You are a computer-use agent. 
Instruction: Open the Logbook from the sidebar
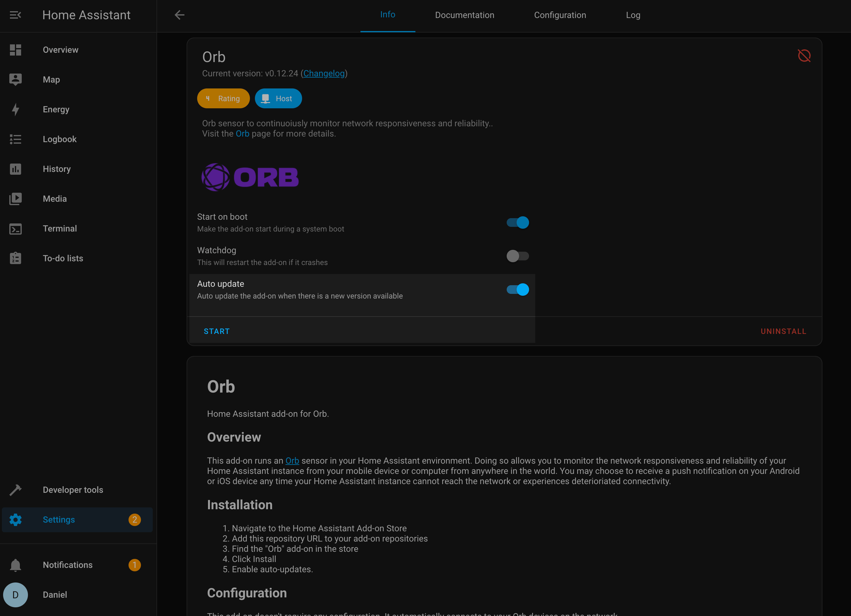(60, 139)
